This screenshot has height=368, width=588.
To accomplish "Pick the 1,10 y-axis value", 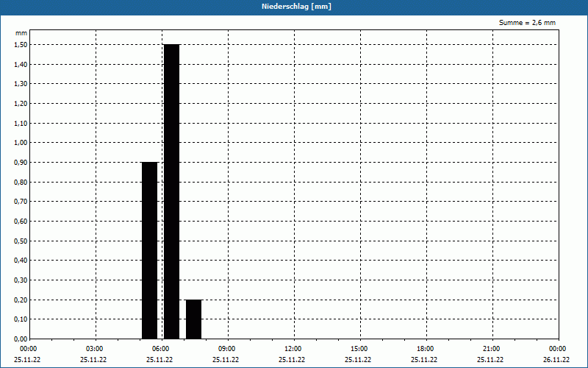I will point(21,123).
